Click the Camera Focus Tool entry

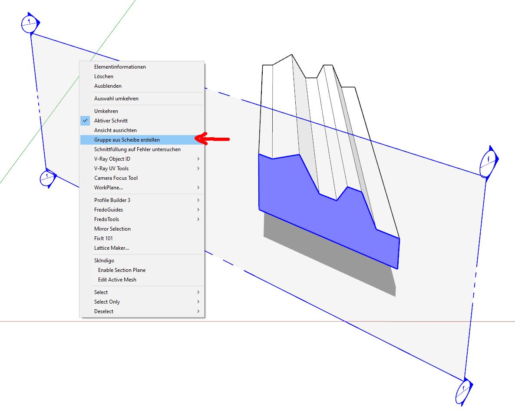coord(116,178)
